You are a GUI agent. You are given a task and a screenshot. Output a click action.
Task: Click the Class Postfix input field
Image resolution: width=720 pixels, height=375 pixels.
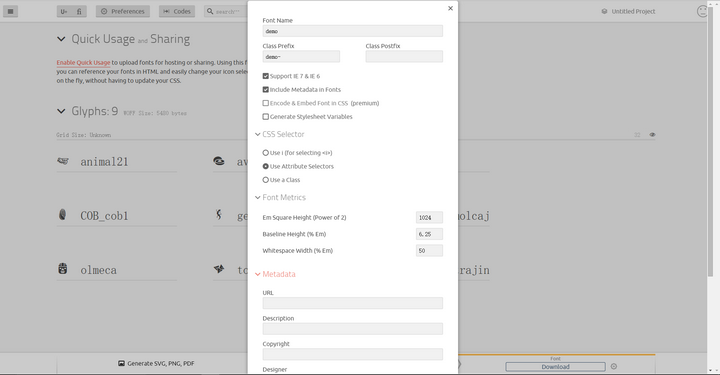point(404,56)
